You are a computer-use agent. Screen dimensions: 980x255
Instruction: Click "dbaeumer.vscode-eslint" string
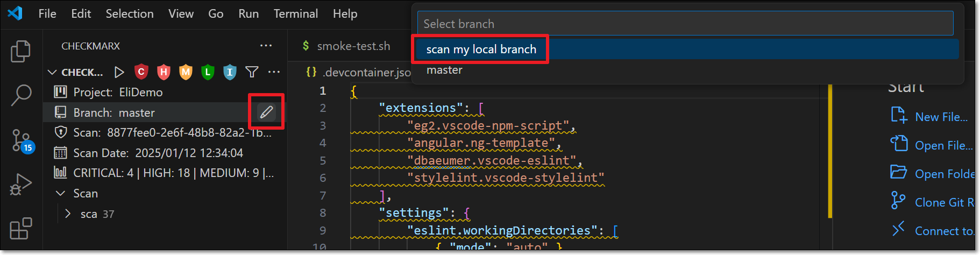click(492, 160)
